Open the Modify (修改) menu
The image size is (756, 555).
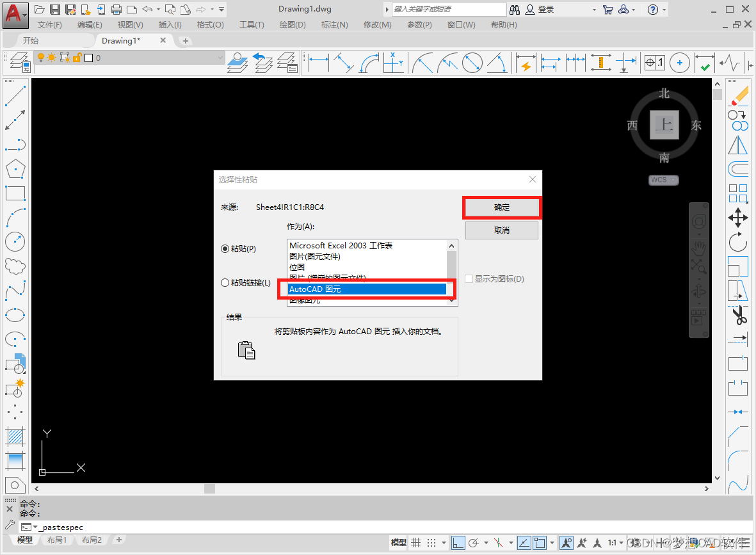click(x=378, y=24)
